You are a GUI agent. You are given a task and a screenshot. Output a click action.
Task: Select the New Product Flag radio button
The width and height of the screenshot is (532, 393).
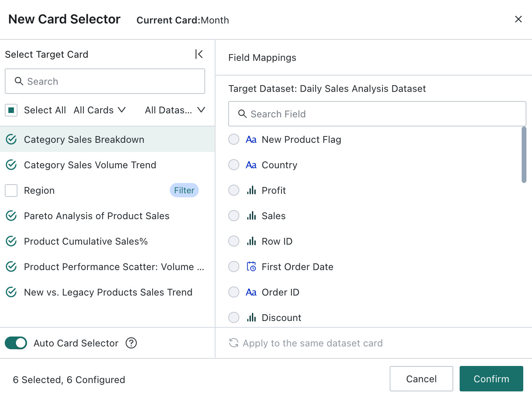(x=234, y=139)
